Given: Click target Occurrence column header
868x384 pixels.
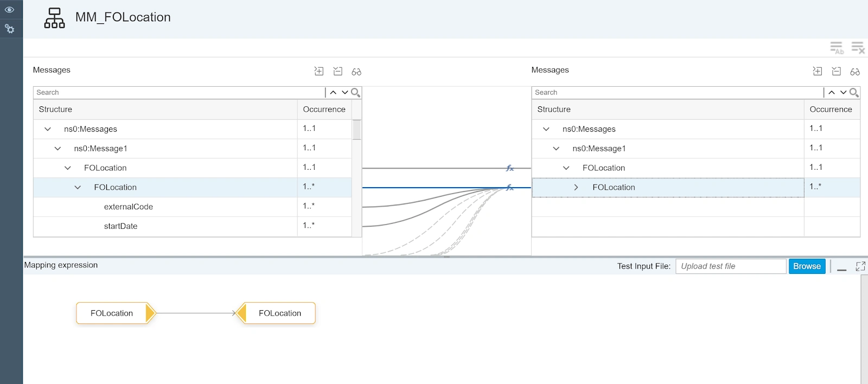Looking at the screenshot, I should pos(832,110).
